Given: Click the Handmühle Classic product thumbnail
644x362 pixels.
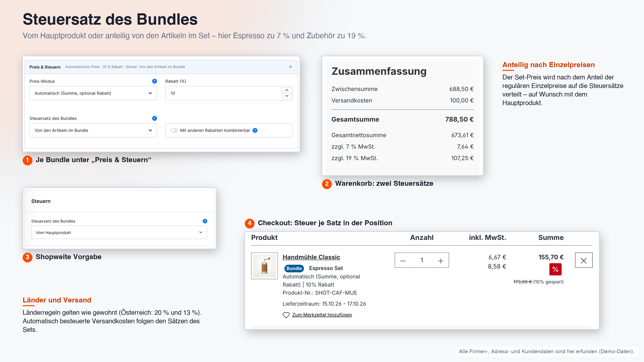Looking at the screenshot, I should [264, 266].
